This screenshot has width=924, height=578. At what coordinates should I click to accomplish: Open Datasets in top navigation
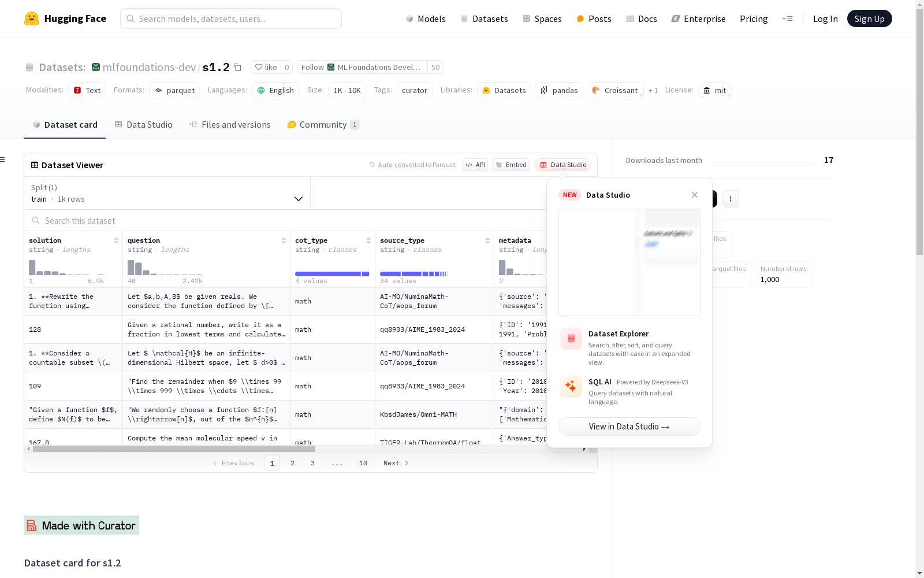point(484,18)
